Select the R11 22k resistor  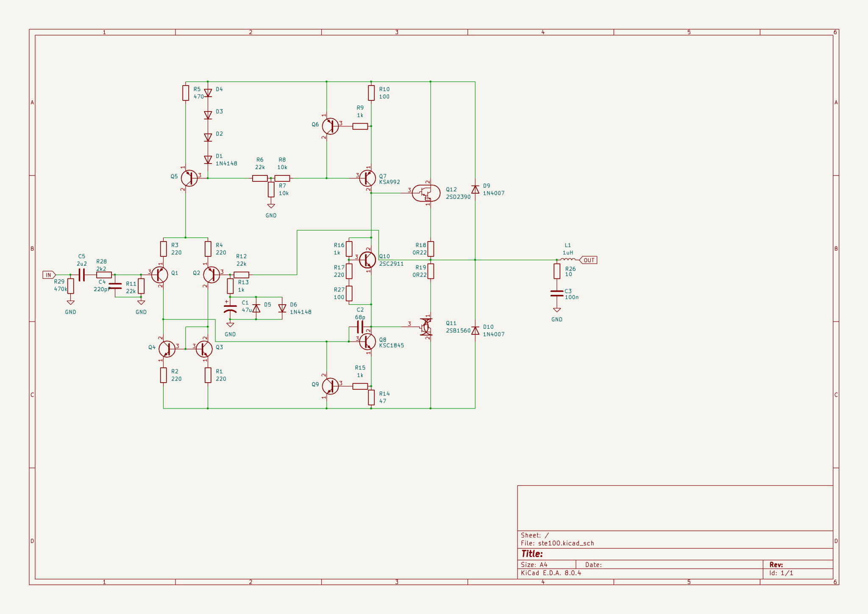[141, 286]
